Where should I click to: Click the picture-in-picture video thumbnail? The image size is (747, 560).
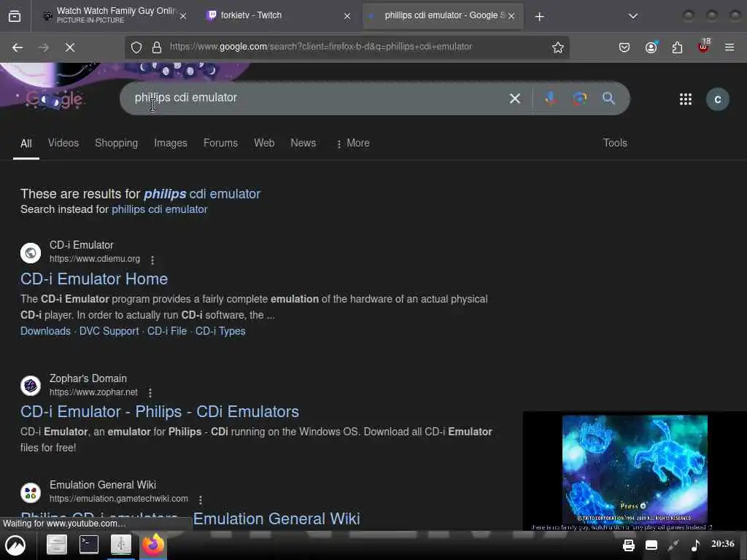click(x=635, y=470)
